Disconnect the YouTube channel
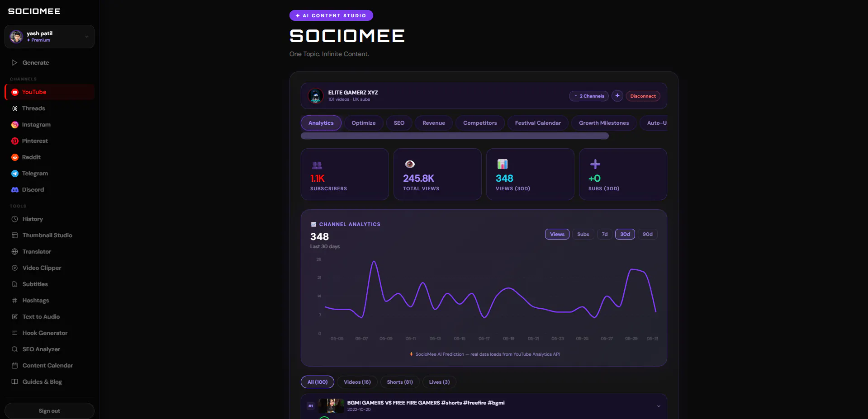868x419 pixels. [x=643, y=96]
